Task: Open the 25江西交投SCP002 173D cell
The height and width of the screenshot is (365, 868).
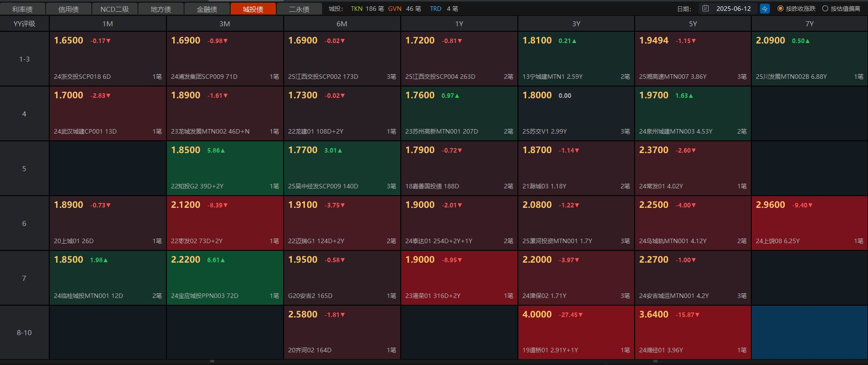Action: click(x=342, y=59)
